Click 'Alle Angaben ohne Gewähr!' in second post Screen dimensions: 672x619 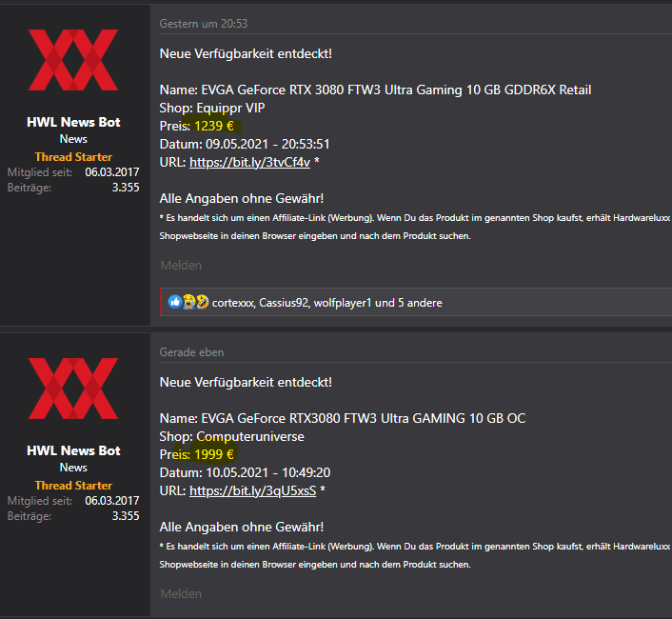241,528
